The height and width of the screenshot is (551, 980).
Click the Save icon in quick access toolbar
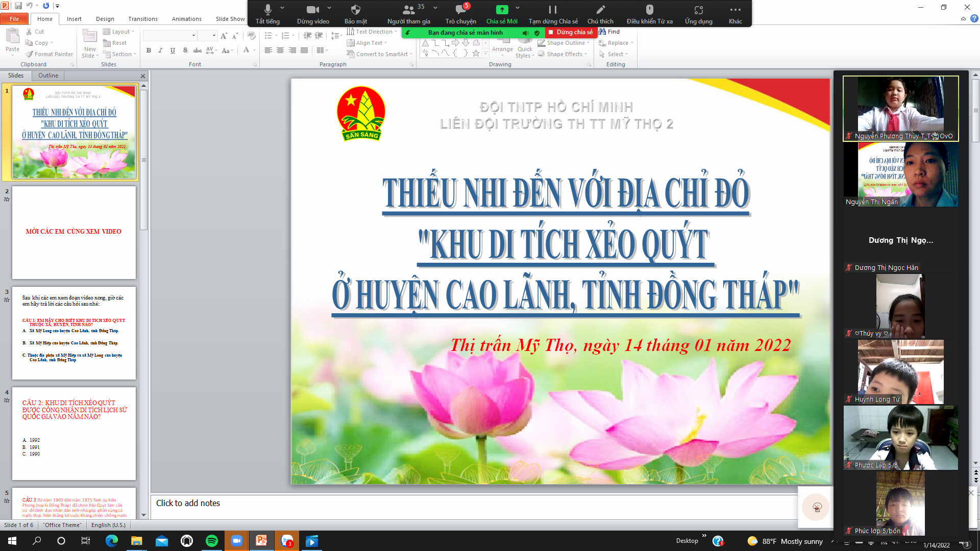point(18,6)
